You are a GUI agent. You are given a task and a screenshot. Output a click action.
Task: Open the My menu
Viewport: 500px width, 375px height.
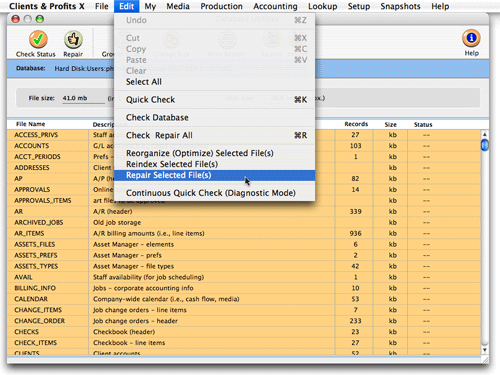coord(150,6)
